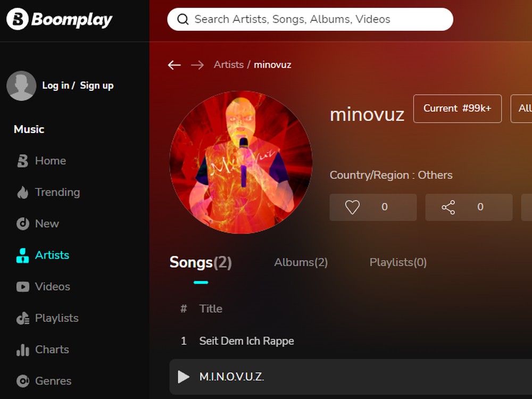The image size is (532, 399).
Task: Switch to the Albums(2) tab
Action: 301,262
